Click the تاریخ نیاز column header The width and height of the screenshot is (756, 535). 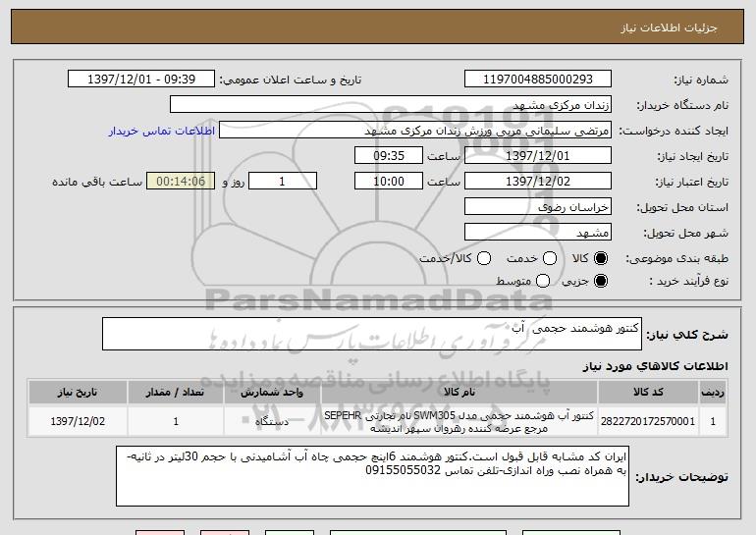point(78,393)
